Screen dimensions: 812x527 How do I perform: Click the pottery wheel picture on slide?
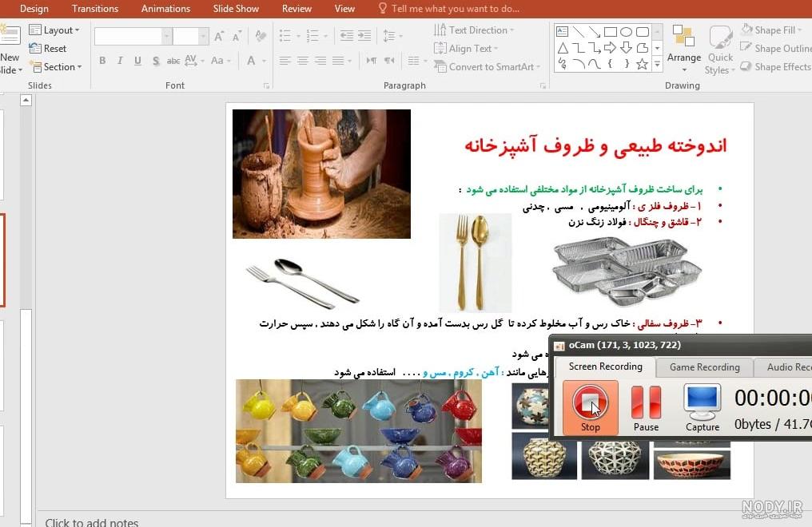point(321,174)
